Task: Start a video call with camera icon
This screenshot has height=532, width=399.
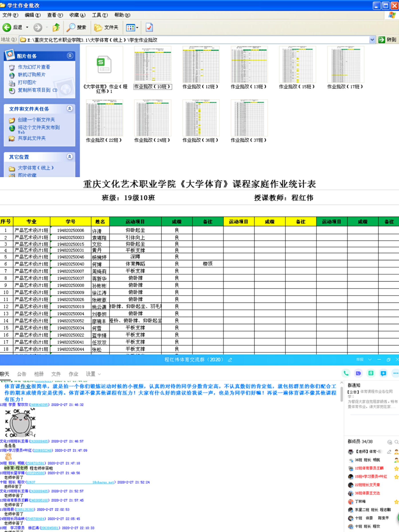Action: (x=358, y=373)
